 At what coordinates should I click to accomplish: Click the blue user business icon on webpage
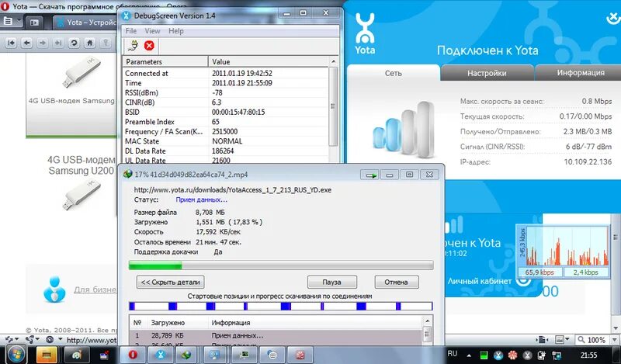point(54,289)
